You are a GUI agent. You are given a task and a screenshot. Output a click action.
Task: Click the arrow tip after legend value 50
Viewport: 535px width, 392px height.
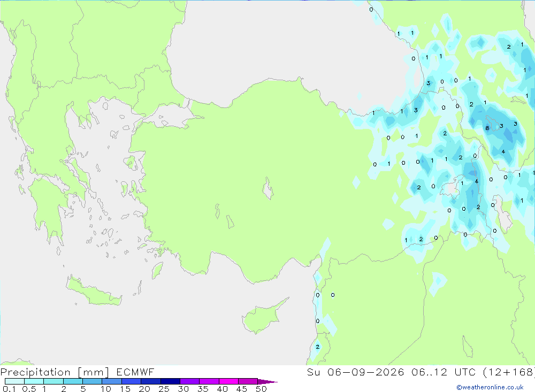pyautogui.click(x=268, y=381)
